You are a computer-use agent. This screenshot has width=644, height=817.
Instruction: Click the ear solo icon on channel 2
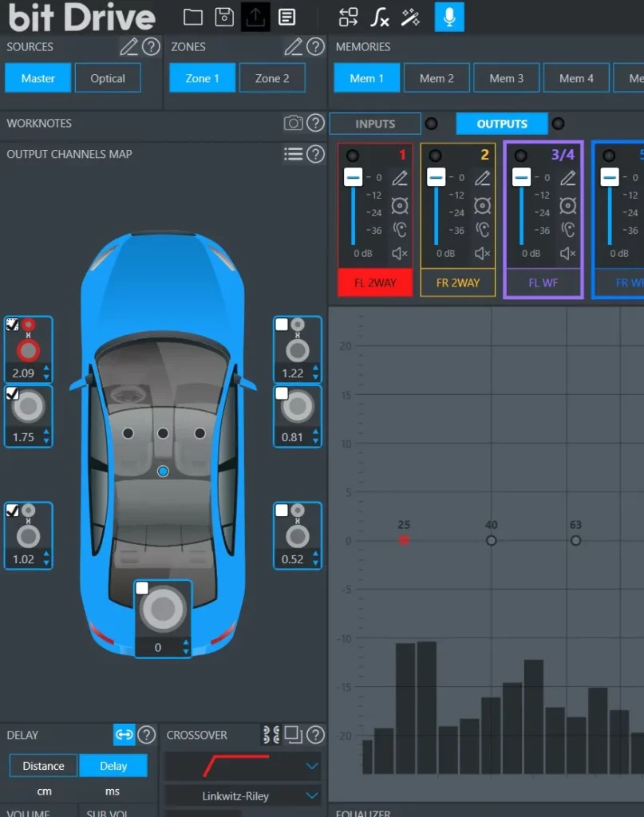[483, 229]
